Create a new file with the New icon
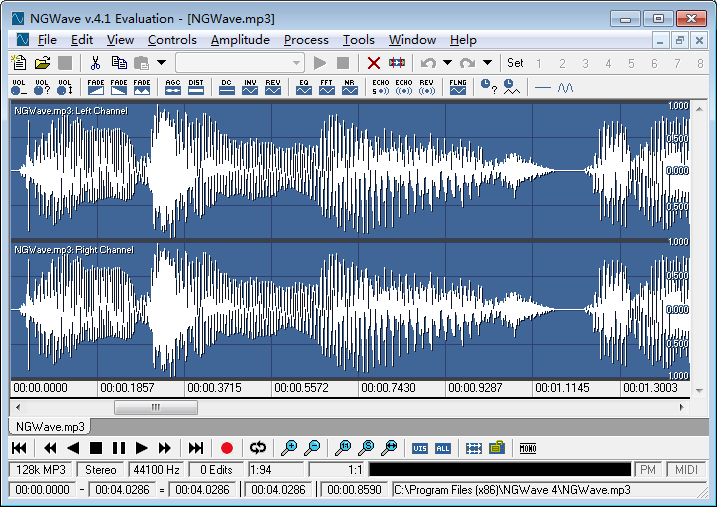This screenshot has width=717, height=507. pyautogui.click(x=19, y=63)
